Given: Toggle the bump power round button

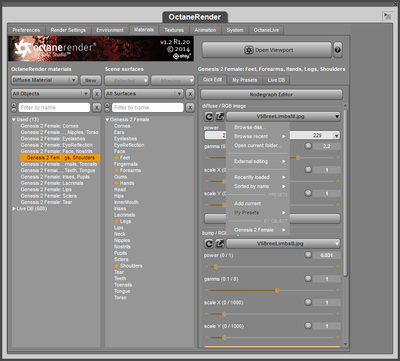Looking at the screenshot, I should [x=308, y=255].
